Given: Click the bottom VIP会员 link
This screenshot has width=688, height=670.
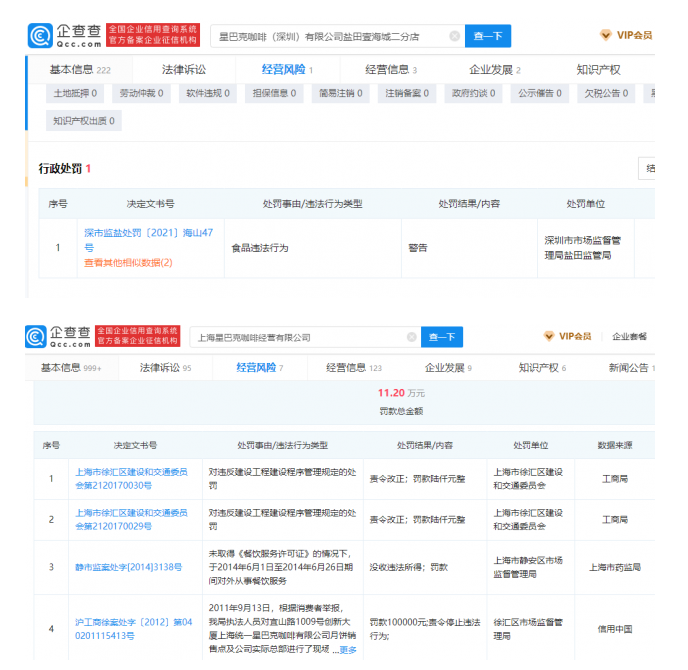Looking at the screenshot, I should [575, 336].
